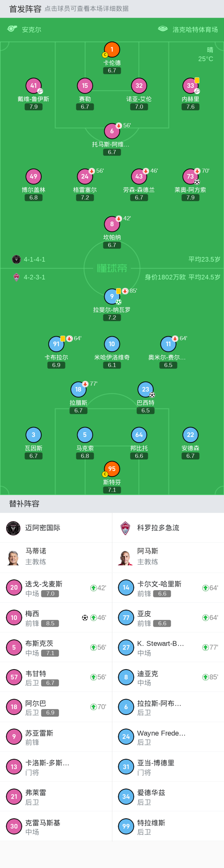Viewport: 224px width, 868px height.
Task: Tap the referee whistle icon
Action: [x=12, y=29]
